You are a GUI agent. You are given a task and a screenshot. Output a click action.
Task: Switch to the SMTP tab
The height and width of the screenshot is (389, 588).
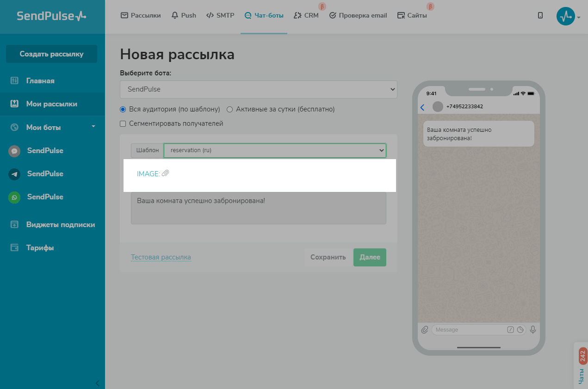pyautogui.click(x=220, y=15)
